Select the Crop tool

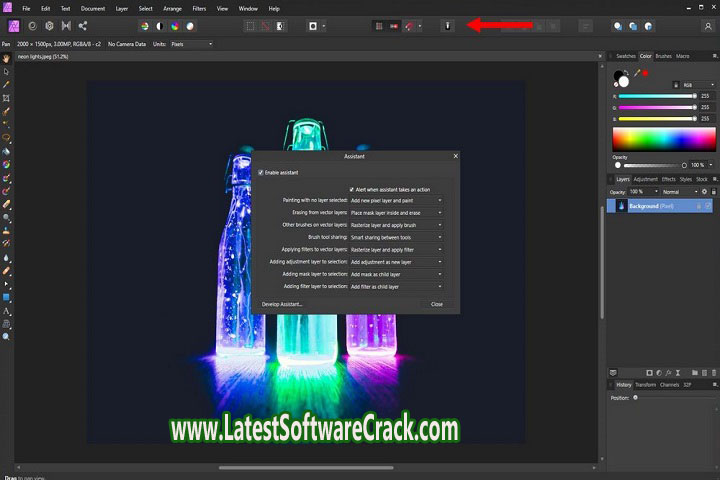(6, 98)
